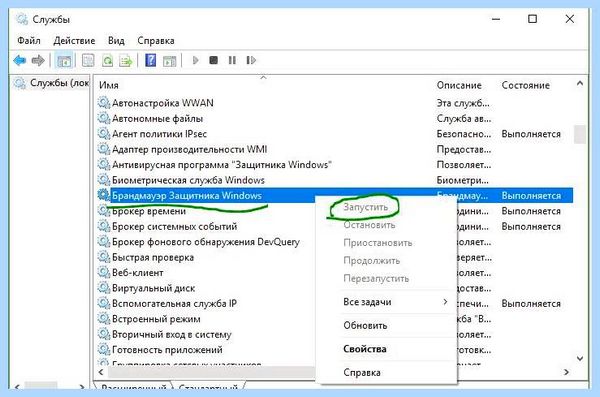Click the list scroll-up arrow
Screen dimensions: 600x397
(580, 83)
